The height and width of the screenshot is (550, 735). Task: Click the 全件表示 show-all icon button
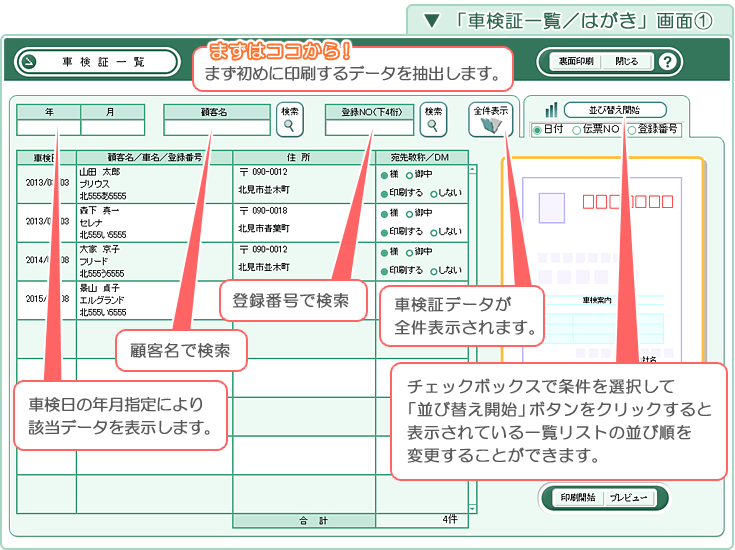[490, 120]
